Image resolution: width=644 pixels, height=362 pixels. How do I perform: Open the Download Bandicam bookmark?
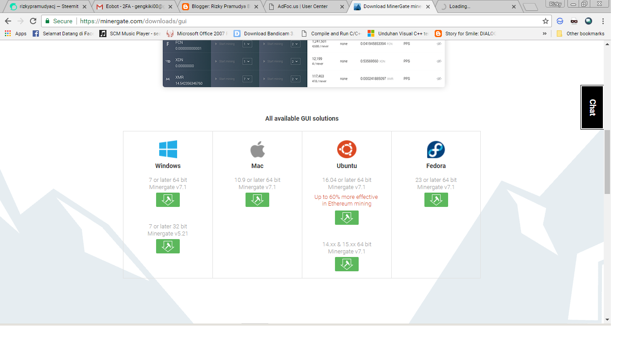263,34
